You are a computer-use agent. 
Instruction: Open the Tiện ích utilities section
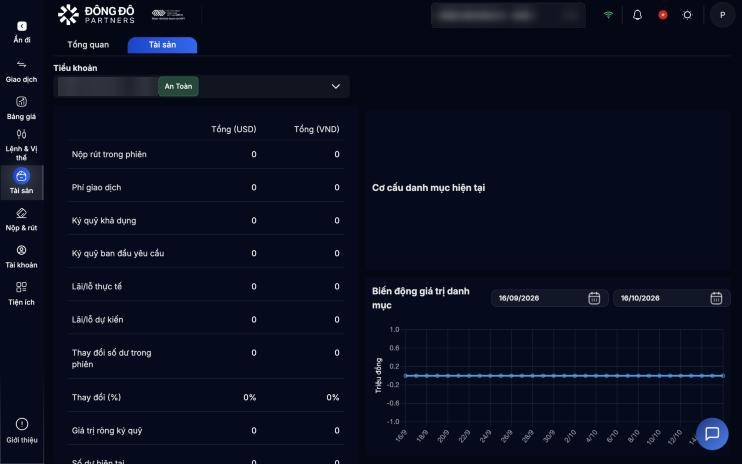(21, 294)
